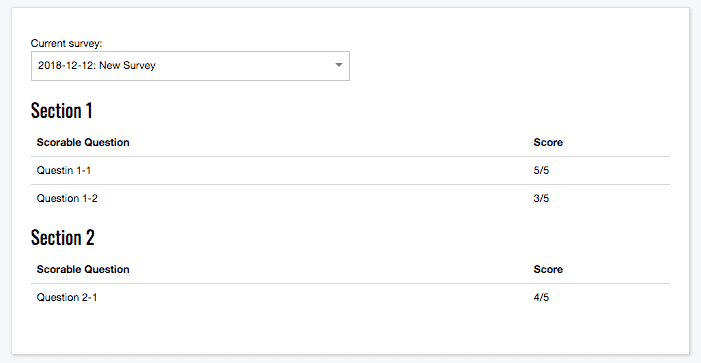Click the 4/5 score for Question 2-1
The height and width of the screenshot is (363, 701).
click(541, 297)
